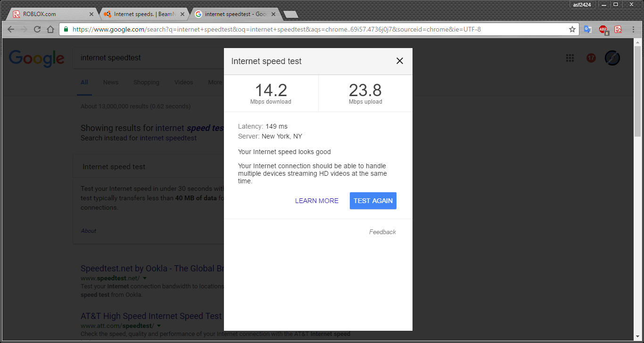
Task: Click the address bar URL
Action: click(277, 29)
